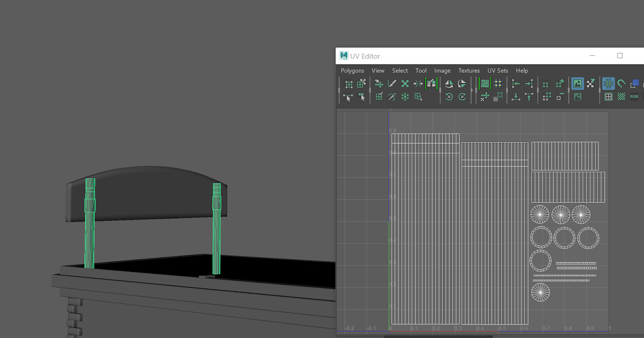The width and height of the screenshot is (644, 338).
Task: Open the Layout tool
Action: (x=485, y=84)
